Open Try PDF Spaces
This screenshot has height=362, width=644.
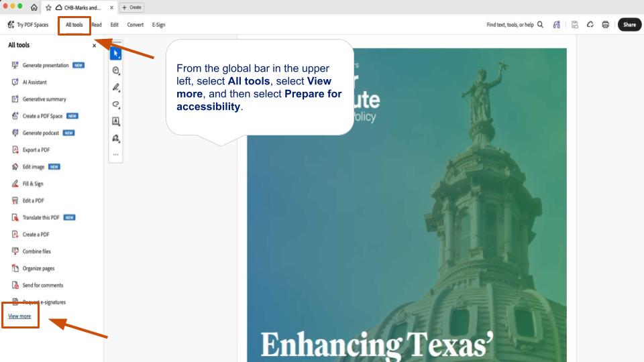pyautogui.click(x=28, y=25)
